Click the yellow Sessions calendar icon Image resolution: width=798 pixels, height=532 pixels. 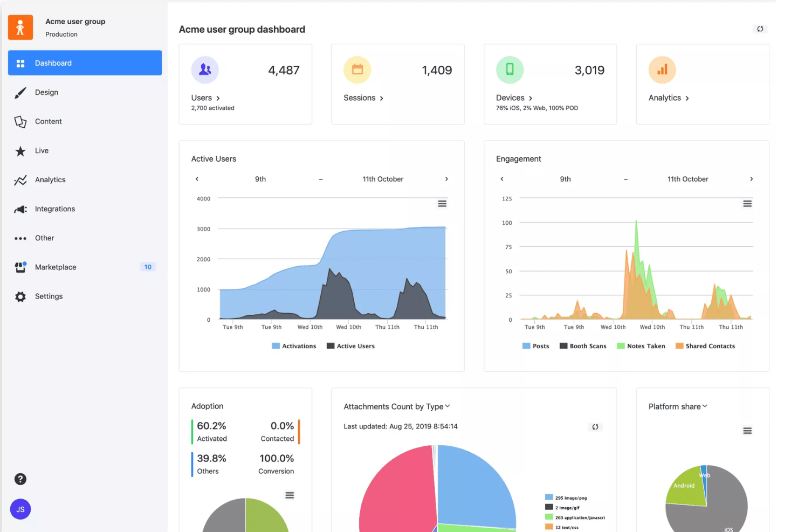tap(357, 70)
